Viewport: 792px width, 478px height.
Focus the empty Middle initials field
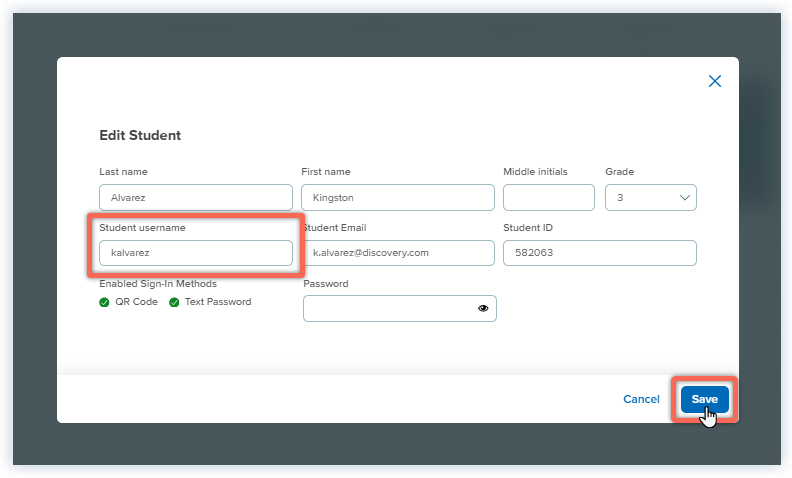548,198
